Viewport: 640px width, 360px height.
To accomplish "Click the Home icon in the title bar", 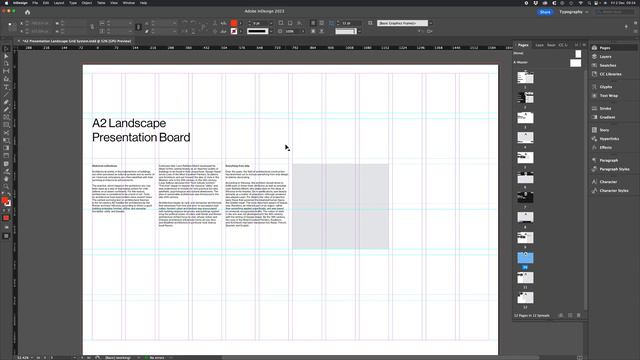I will pyautogui.click(x=27, y=12).
